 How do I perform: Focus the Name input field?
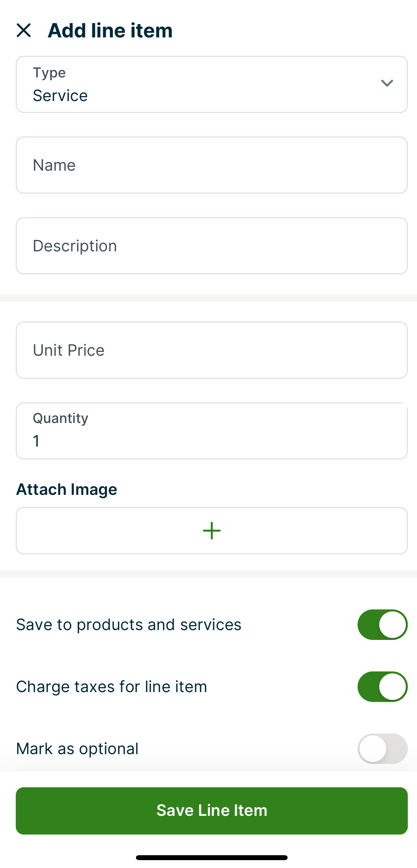click(212, 165)
